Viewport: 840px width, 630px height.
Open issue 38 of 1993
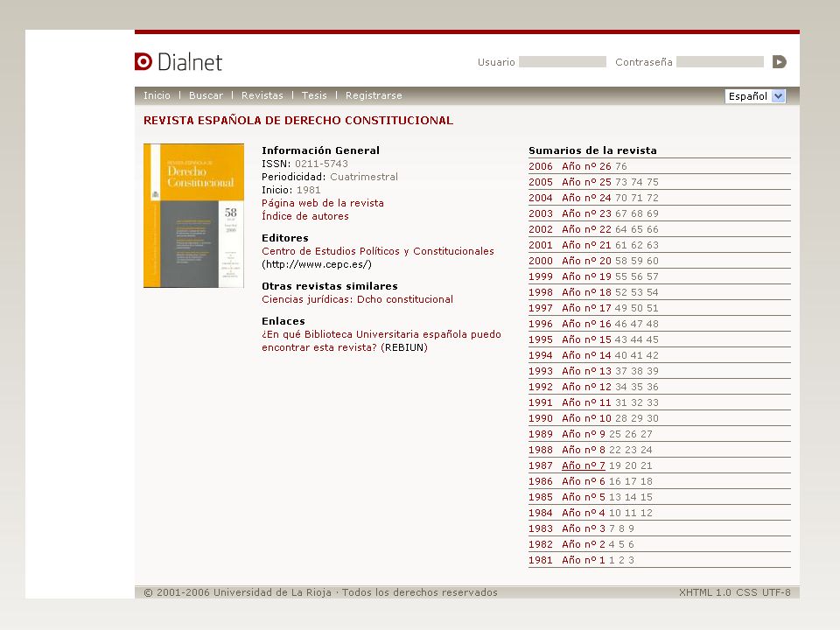pos(636,371)
